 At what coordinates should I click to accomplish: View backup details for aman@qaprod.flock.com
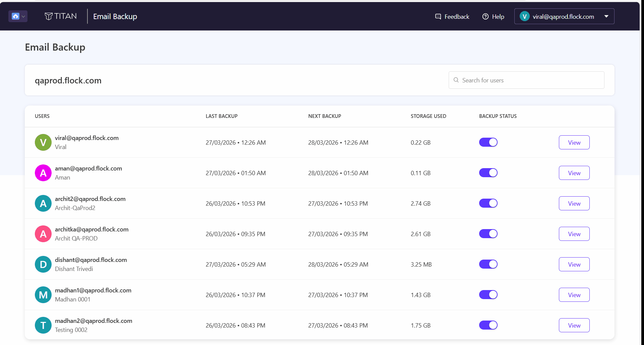(574, 173)
